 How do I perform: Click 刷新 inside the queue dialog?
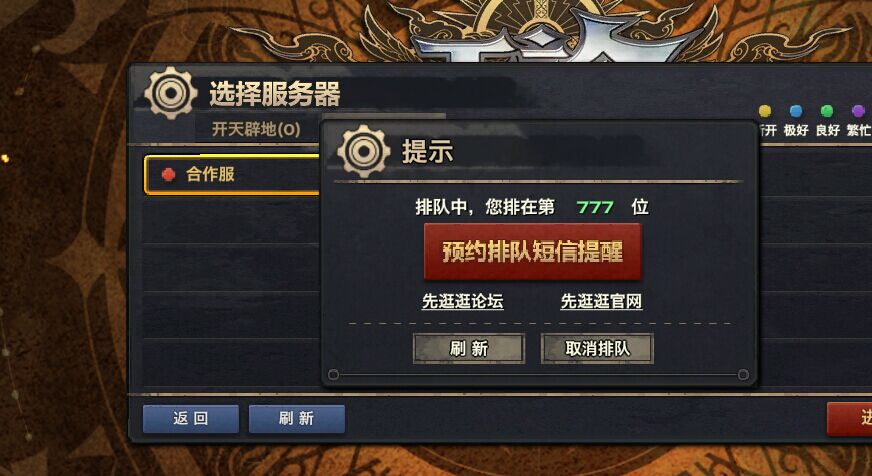469,349
